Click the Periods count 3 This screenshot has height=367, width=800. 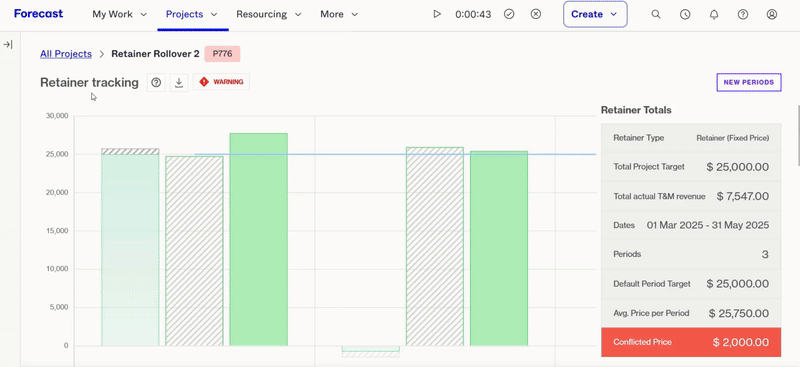click(x=765, y=254)
